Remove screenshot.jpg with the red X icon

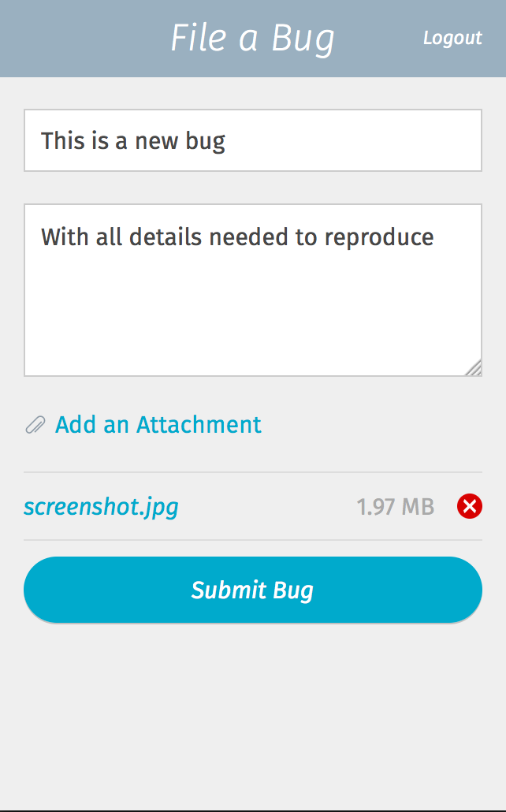pos(469,506)
